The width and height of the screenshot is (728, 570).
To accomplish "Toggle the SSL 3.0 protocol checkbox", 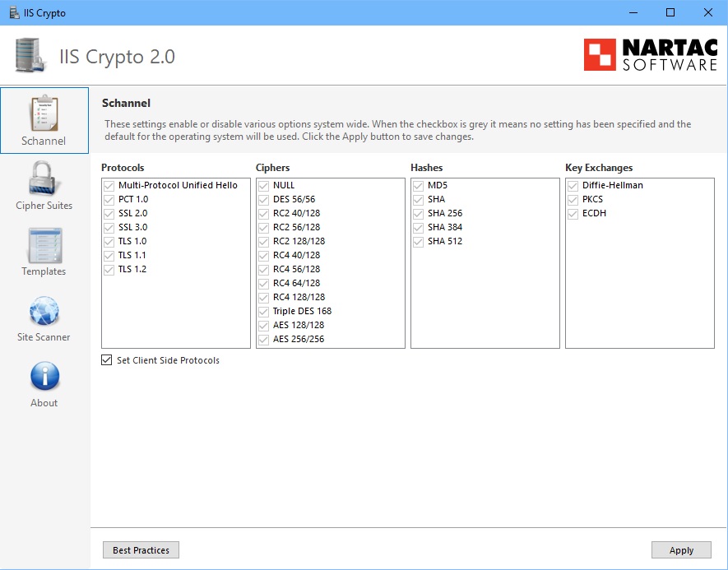I will coord(109,228).
